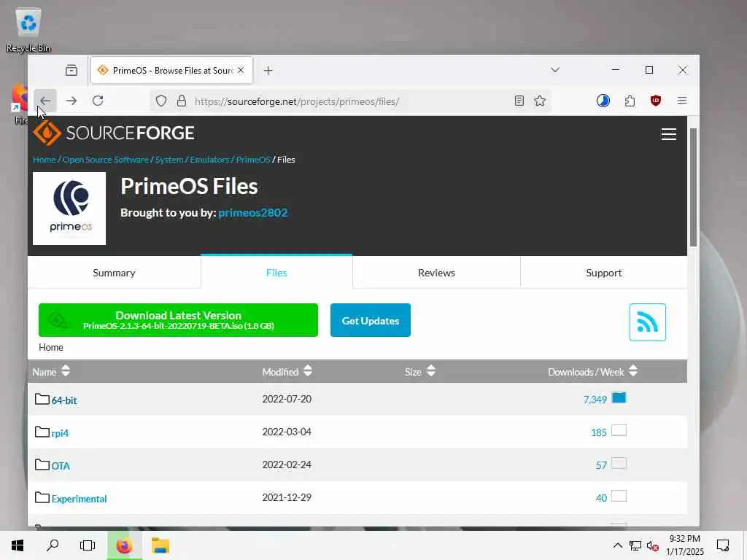
Task: Sort by Downloads / Week column
Action: click(592, 371)
